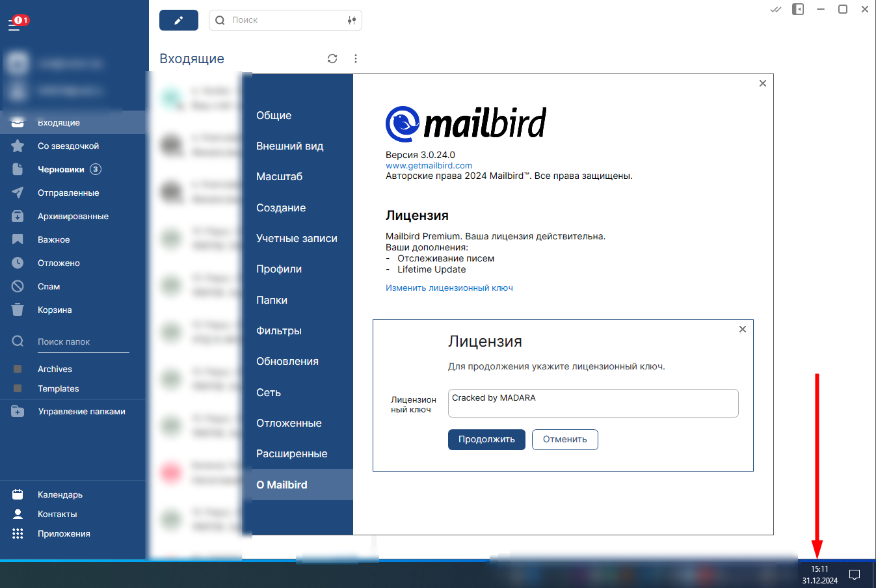Switch to Внешний вид settings tab

click(x=298, y=146)
